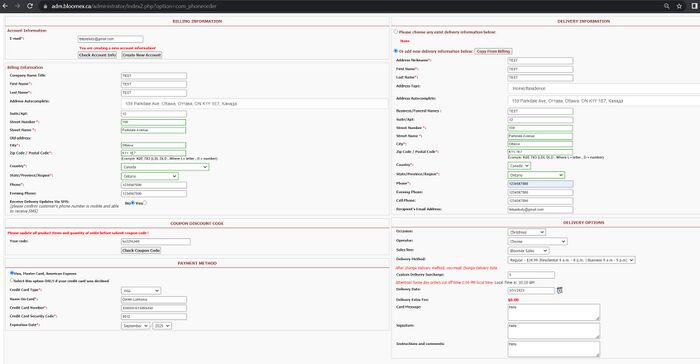Choose existing delivery information radio option
700x364 pixels.
point(396,32)
